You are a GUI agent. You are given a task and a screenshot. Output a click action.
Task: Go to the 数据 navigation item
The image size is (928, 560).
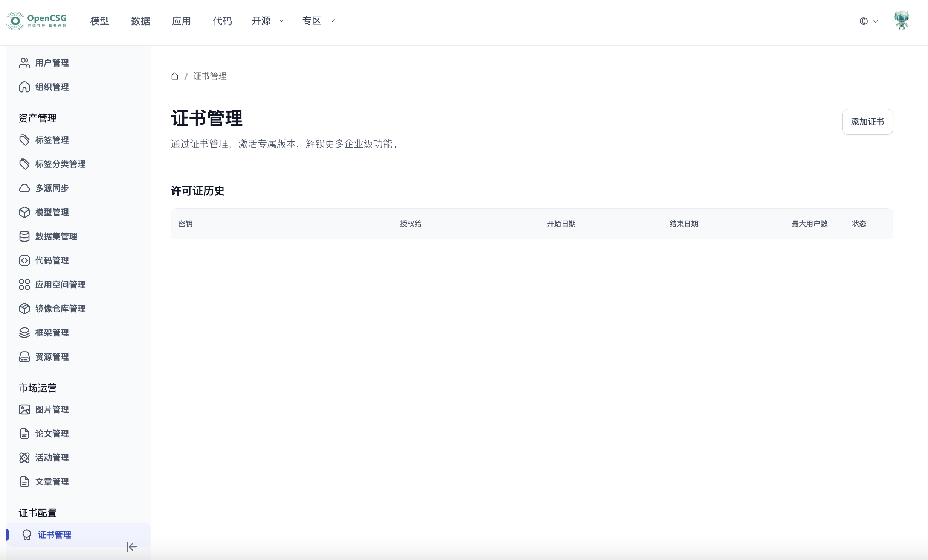point(140,21)
